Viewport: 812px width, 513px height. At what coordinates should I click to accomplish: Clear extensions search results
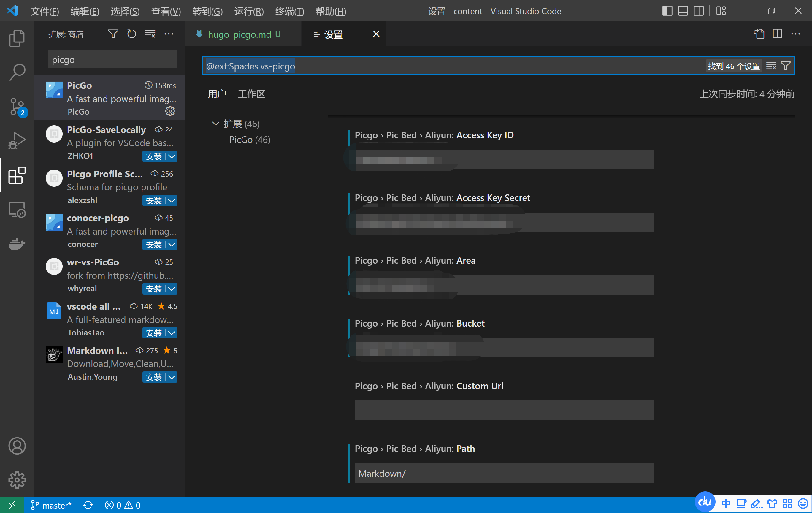point(150,34)
